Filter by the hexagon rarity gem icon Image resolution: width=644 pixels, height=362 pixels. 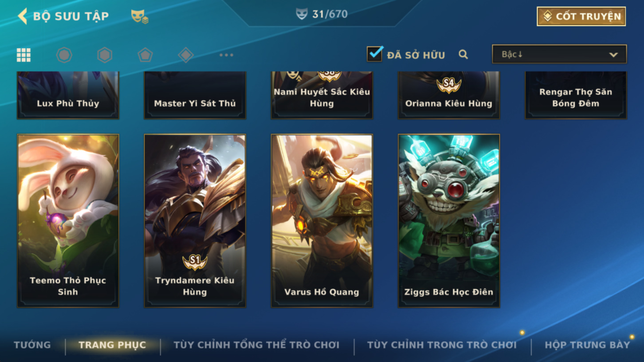pos(105,55)
